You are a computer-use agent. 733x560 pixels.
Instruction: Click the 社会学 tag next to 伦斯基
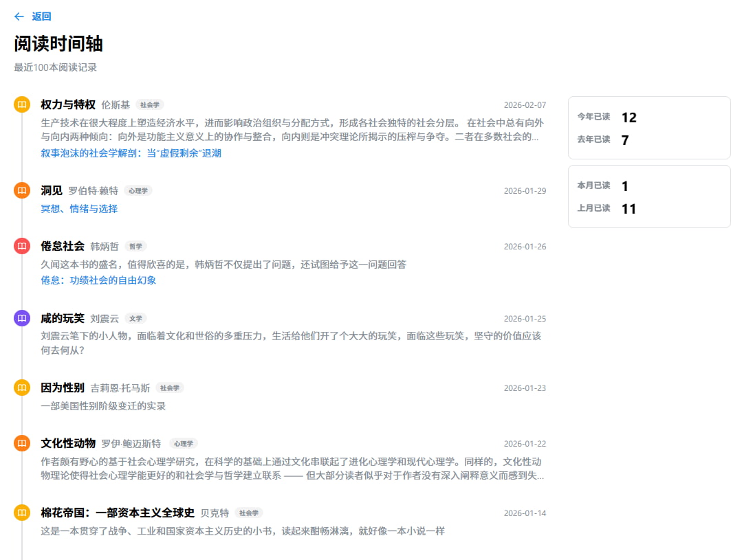tap(149, 105)
